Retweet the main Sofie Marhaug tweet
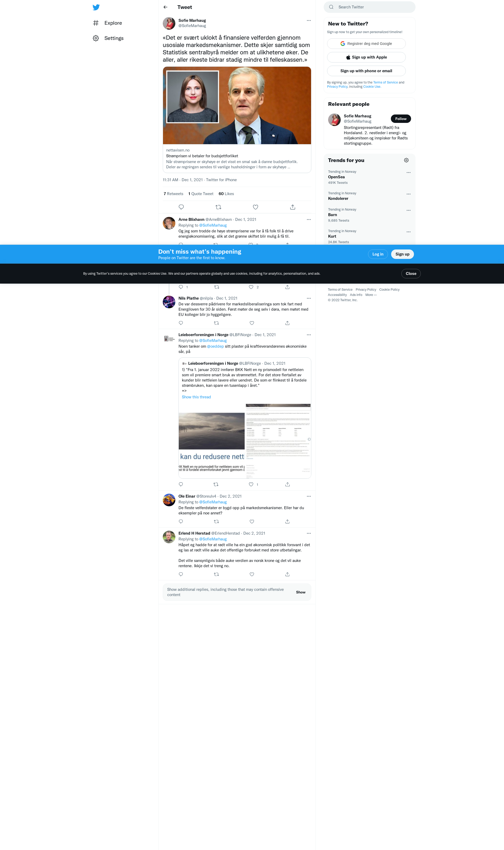The height and width of the screenshot is (850, 504). [218, 207]
